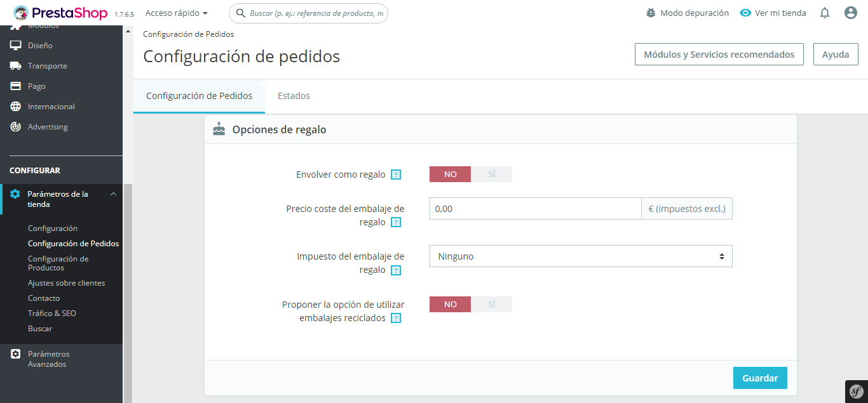Open the Impuesto del embalaje Ninguno dropdown
Viewport: 868px width, 403px height.
(581, 256)
